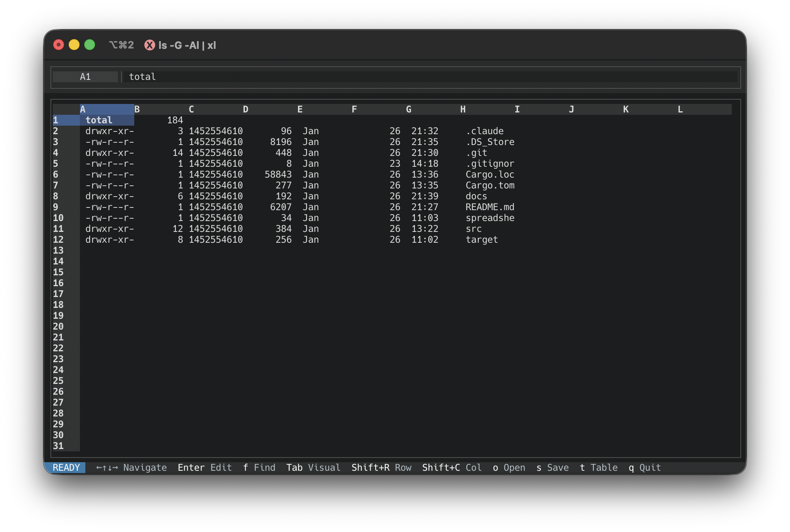Select column A header
The width and height of the screenshot is (790, 532).
click(107, 109)
